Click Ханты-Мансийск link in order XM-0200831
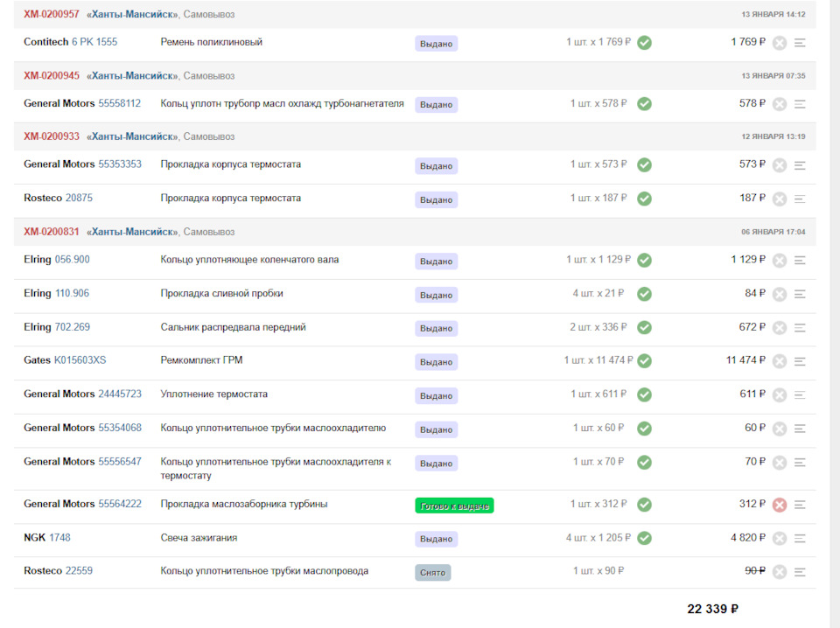 click(x=133, y=232)
